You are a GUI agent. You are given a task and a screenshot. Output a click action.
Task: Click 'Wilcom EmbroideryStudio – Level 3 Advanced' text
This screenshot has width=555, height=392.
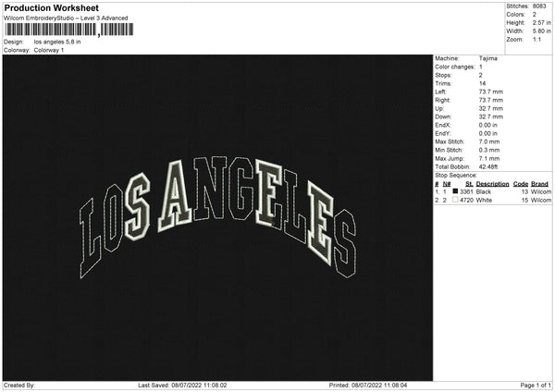(66, 18)
